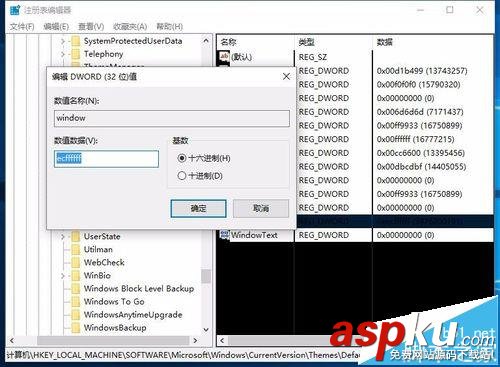Click the 数值名称(N) name field
This screenshot has width=500, height=367.
172,118
